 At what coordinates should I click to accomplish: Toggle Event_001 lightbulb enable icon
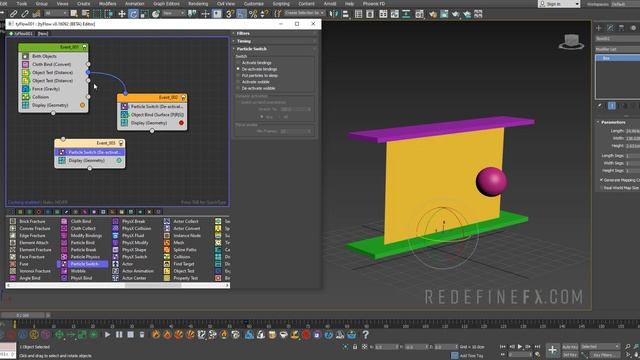click(84, 47)
